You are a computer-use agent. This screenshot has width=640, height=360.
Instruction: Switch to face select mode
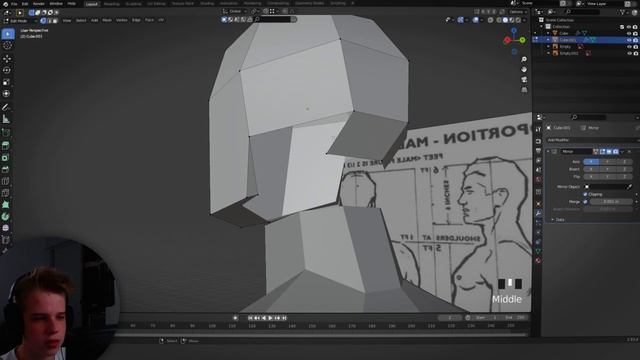pyautogui.click(x=55, y=20)
